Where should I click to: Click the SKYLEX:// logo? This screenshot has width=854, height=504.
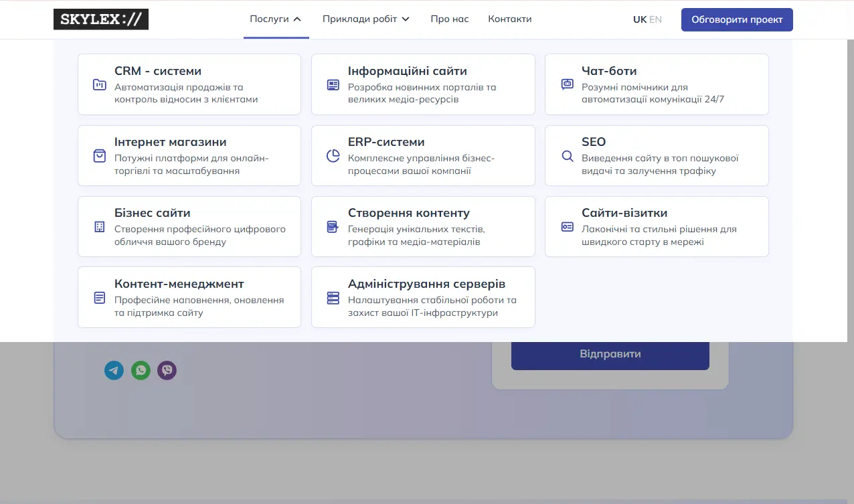coord(101,19)
